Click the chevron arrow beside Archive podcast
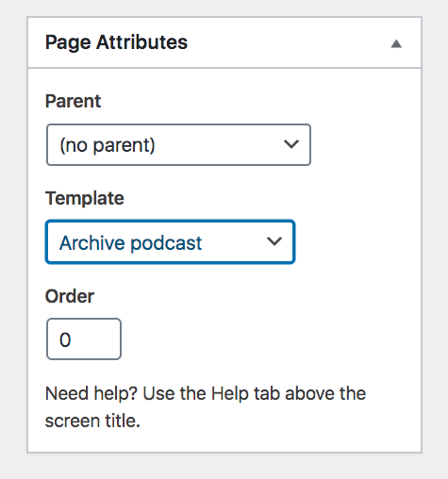Viewport: 448px width, 479px height. pyautogui.click(x=274, y=241)
